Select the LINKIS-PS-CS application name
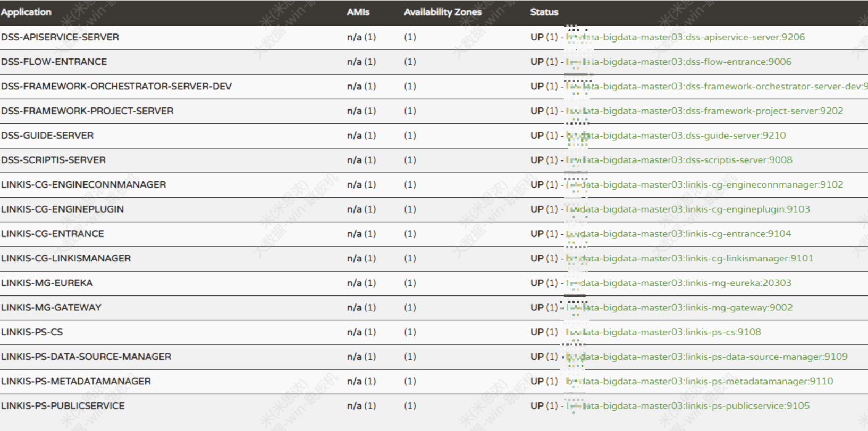Screen dimensions: 868x431 coord(32,332)
